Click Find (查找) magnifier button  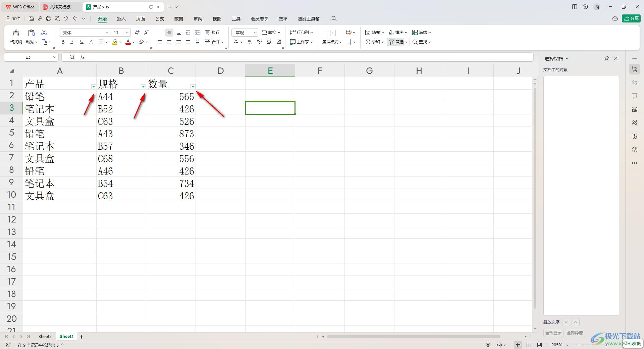coord(421,42)
